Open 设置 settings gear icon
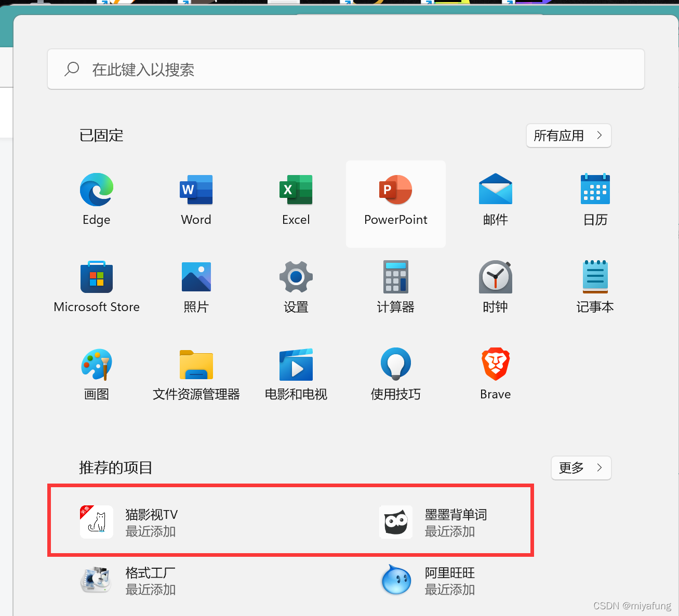Image resolution: width=679 pixels, height=616 pixels. (x=296, y=277)
